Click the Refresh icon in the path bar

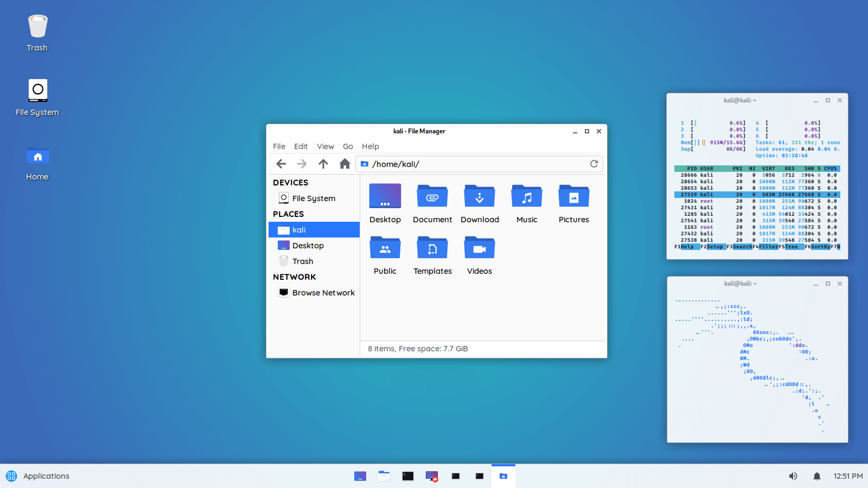pos(594,164)
